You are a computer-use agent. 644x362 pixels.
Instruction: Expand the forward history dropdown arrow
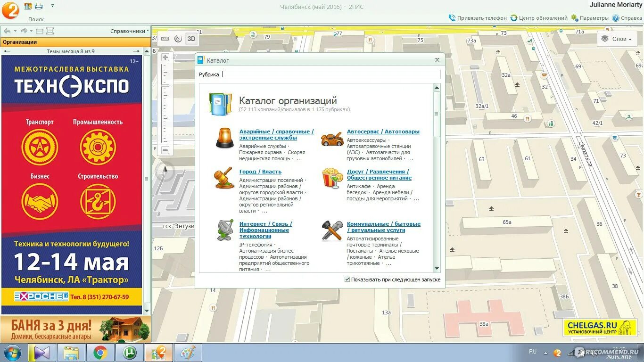pyautogui.click(x=32, y=31)
